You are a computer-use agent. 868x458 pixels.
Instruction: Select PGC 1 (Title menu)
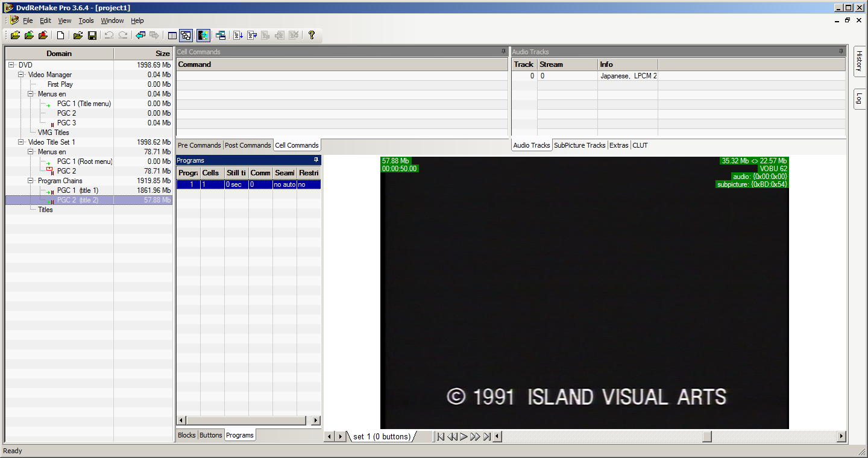coord(84,104)
